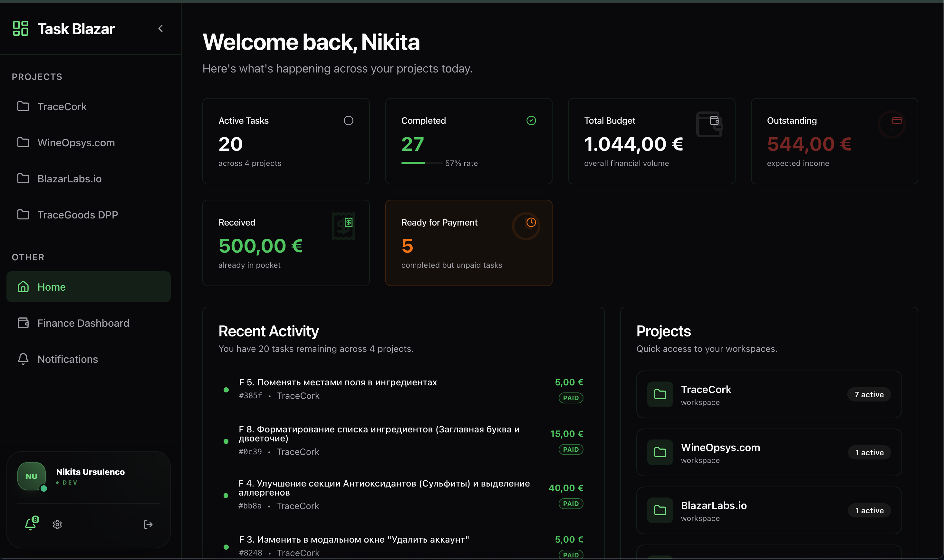This screenshot has width=944, height=560.
Task: Click the Ready for Payment clock icon
Action: coord(531,222)
